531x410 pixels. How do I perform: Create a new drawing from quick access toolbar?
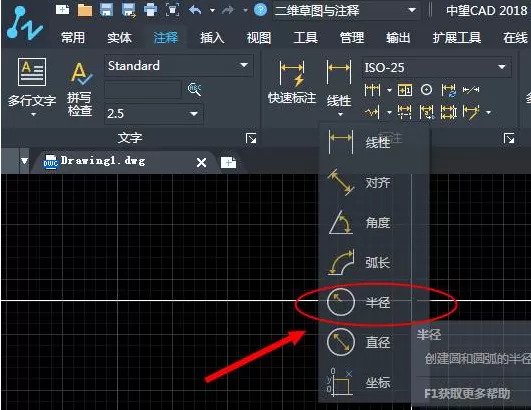pyautogui.click(x=63, y=10)
